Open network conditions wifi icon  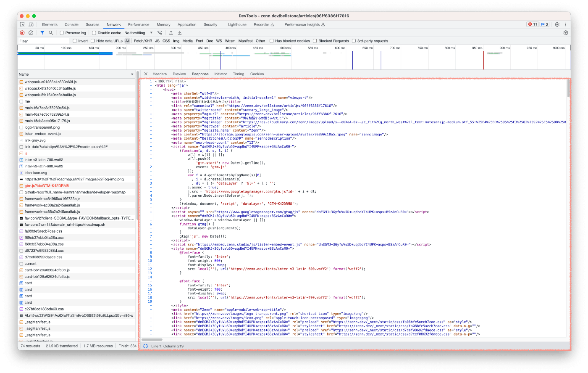click(160, 33)
